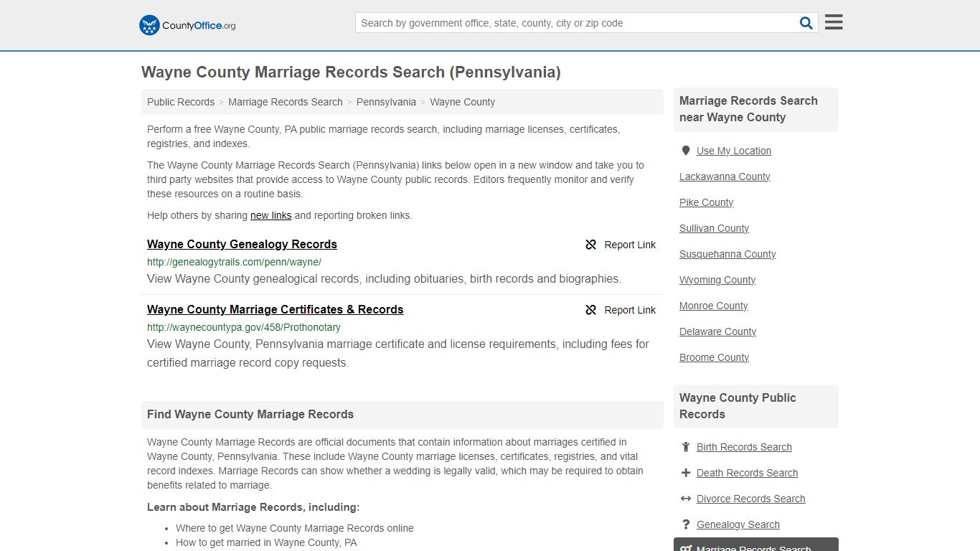Click the magnifying glass search icon
Viewport: 980px width, 551px height.
point(806,23)
